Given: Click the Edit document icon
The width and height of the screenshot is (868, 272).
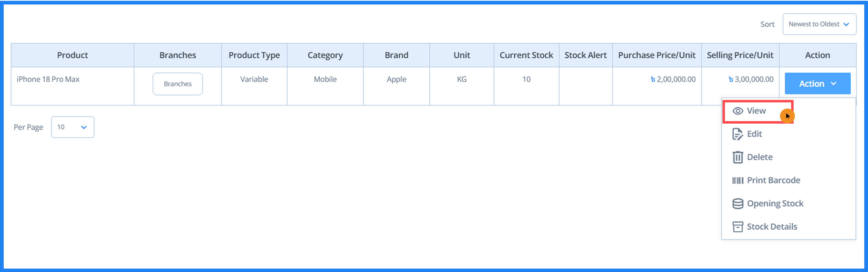Looking at the screenshot, I should pos(737,134).
